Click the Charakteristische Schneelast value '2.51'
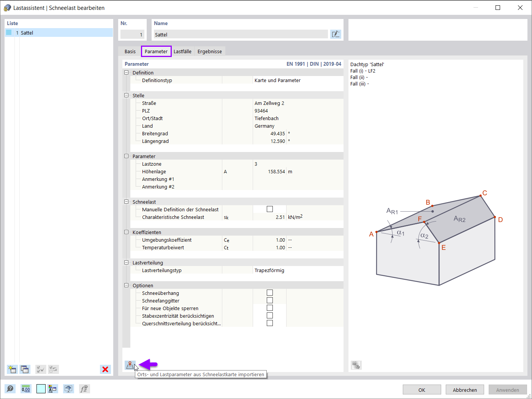Screen dimensions: 532x399 (280, 217)
